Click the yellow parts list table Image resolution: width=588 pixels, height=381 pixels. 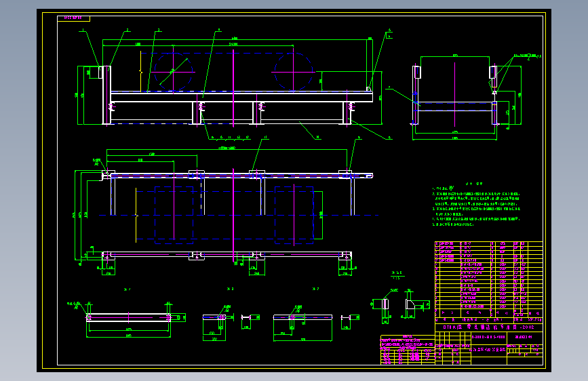click(x=488, y=279)
